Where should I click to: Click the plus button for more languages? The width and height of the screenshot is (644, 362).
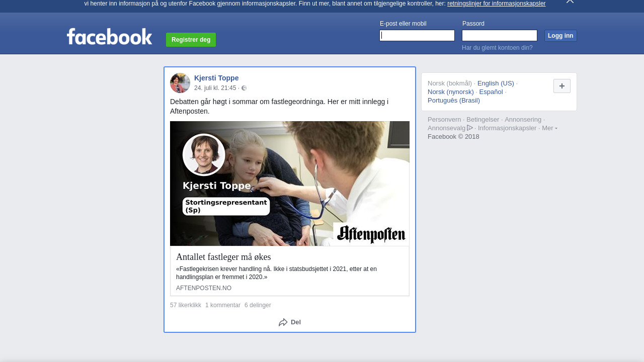pos(562,86)
